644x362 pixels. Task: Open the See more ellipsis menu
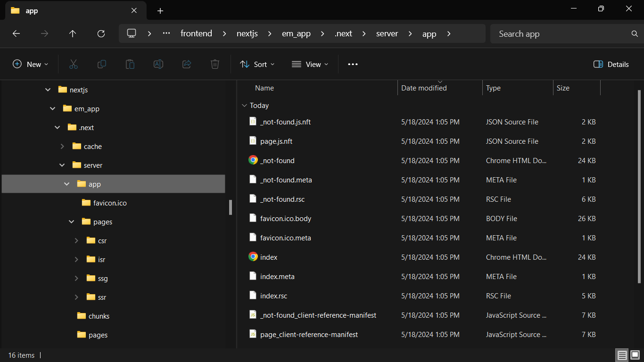353,64
